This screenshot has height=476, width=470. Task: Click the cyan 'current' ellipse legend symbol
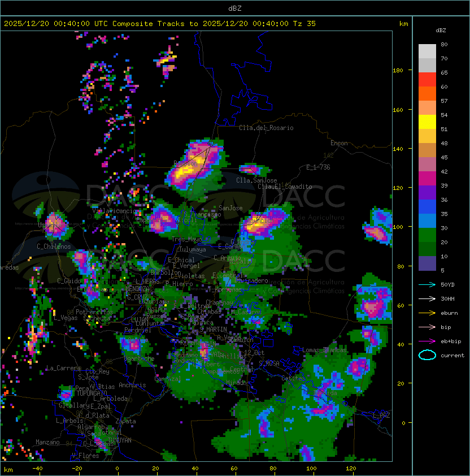point(427,355)
